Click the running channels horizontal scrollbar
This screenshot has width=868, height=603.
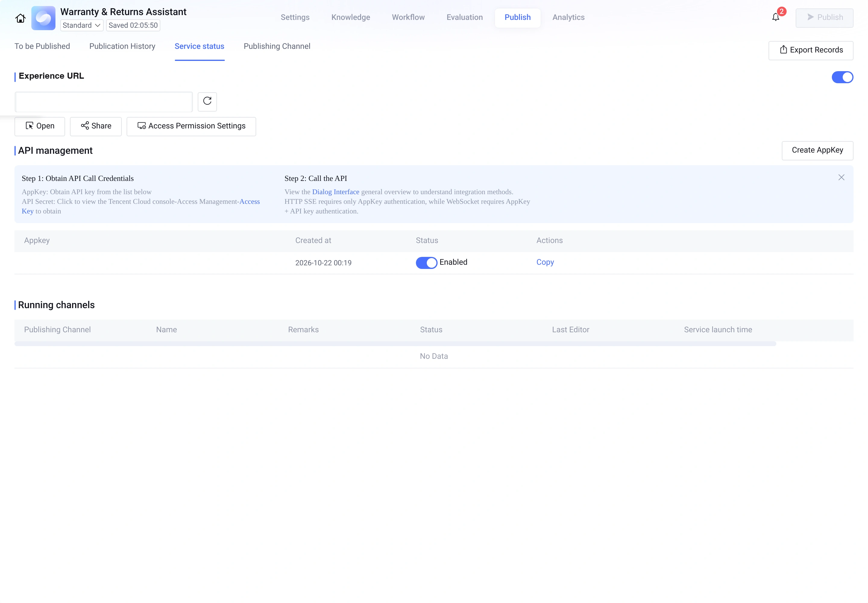tap(395, 344)
